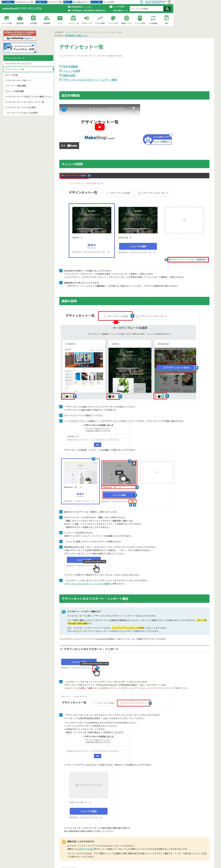Open GMOクリック証券 top bar link

point(55,2)
